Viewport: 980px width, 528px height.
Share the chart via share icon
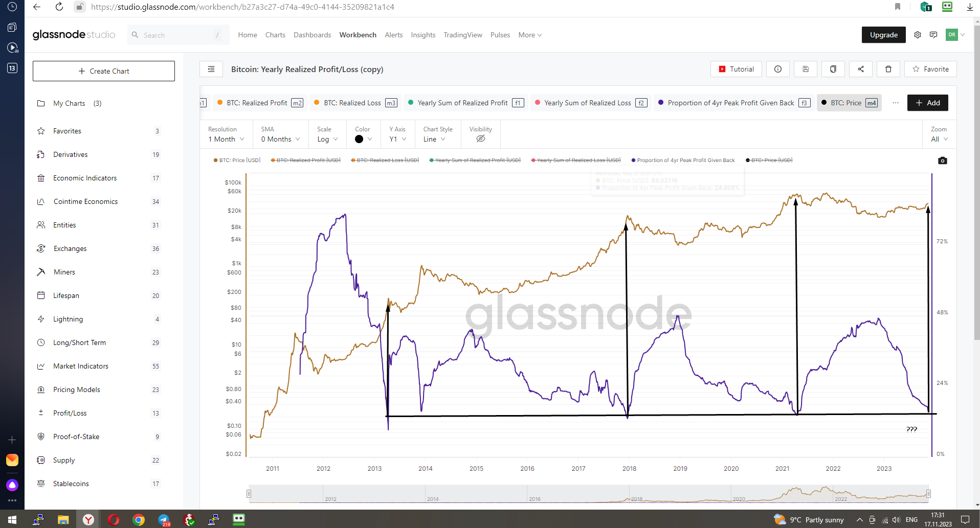(861, 69)
